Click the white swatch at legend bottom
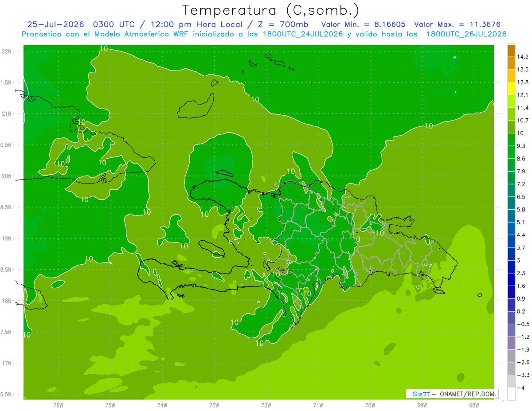532x411 pixels. point(511,394)
